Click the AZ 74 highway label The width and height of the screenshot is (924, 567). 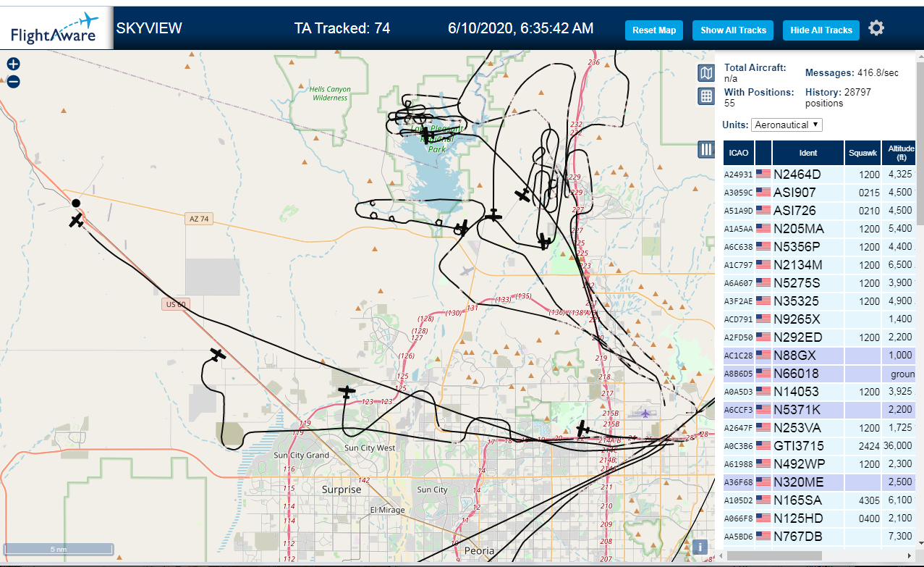[x=200, y=219]
